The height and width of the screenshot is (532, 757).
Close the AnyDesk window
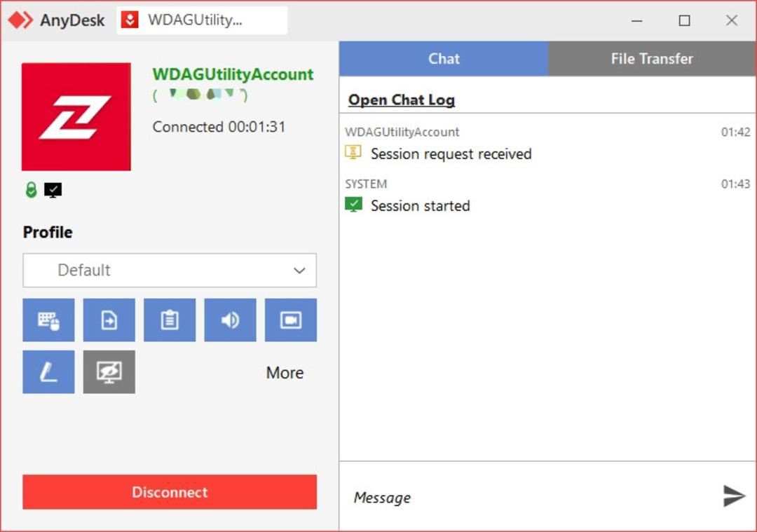(x=731, y=21)
